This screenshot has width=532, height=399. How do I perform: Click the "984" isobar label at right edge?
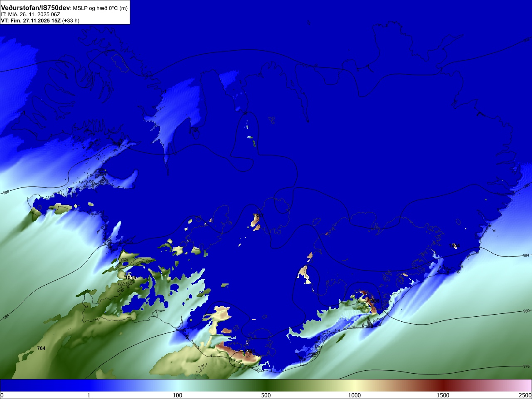click(526, 256)
